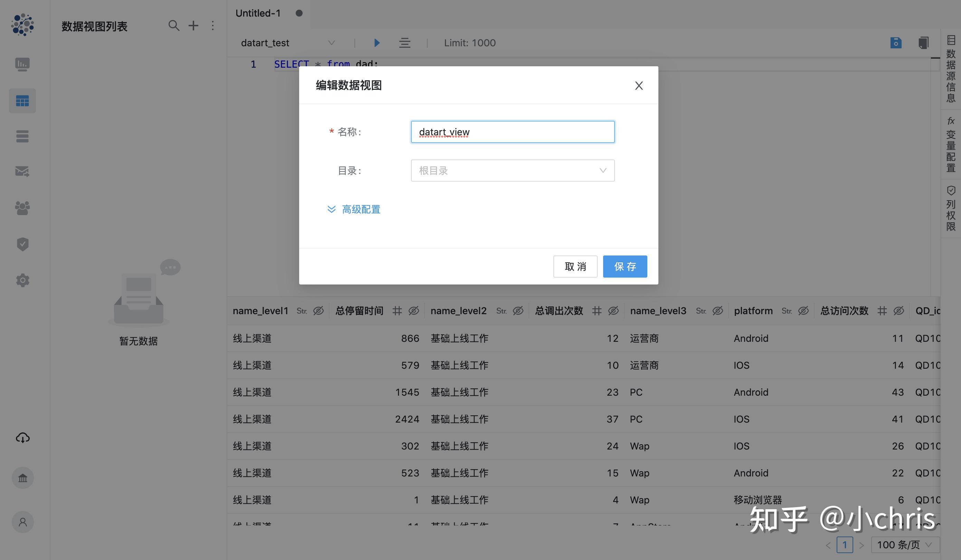Viewport: 961px width, 560px height.
Task: Switch to the Untitled-1 tab
Action: point(258,13)
